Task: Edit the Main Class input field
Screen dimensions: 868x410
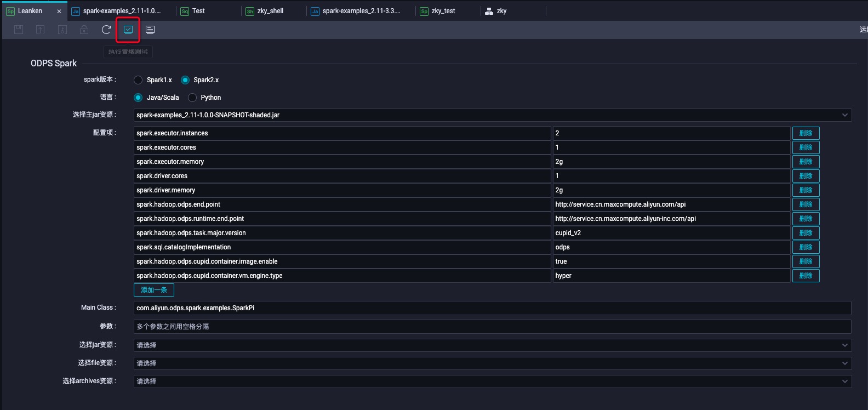Action: (493, 308)
